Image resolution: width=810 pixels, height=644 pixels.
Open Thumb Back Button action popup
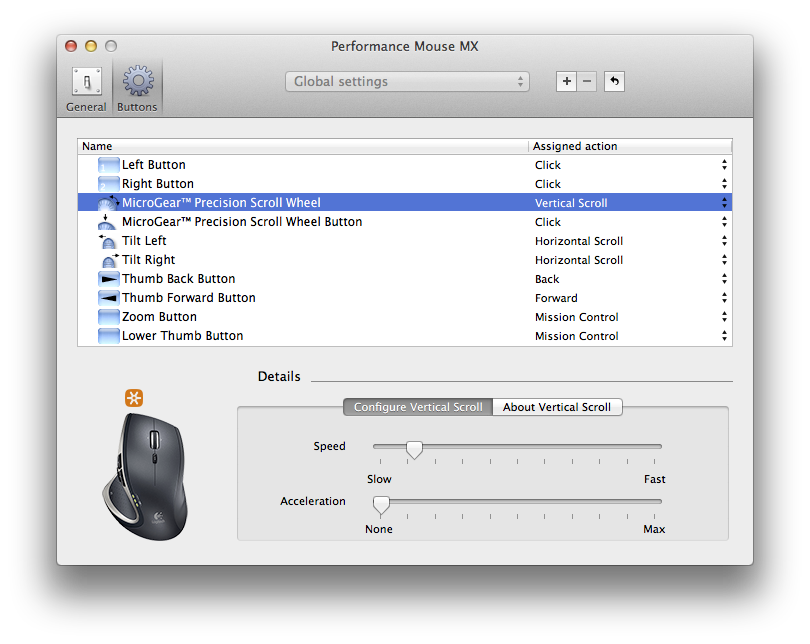[724, 279]
